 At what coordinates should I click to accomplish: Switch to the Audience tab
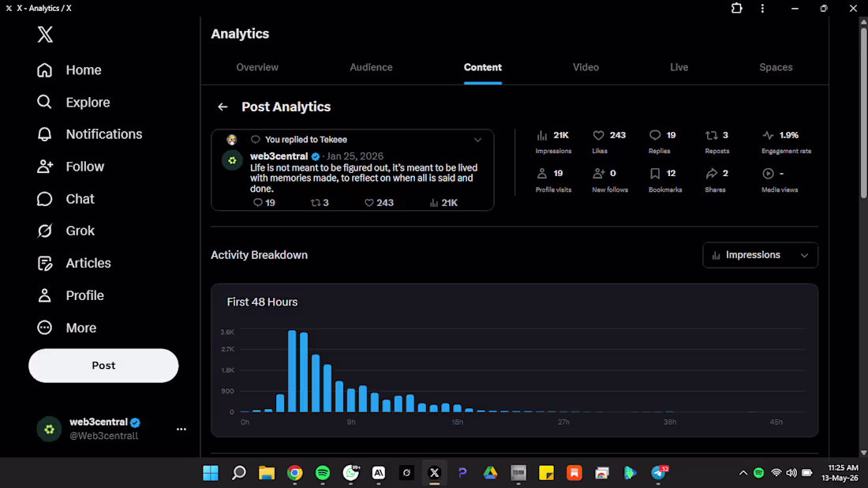[x=371, y=67]
